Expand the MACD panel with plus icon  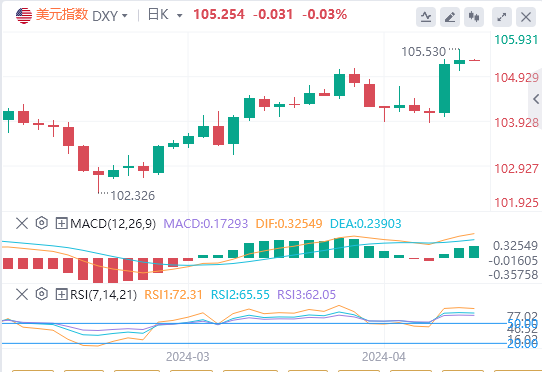[x=61, y=223]
